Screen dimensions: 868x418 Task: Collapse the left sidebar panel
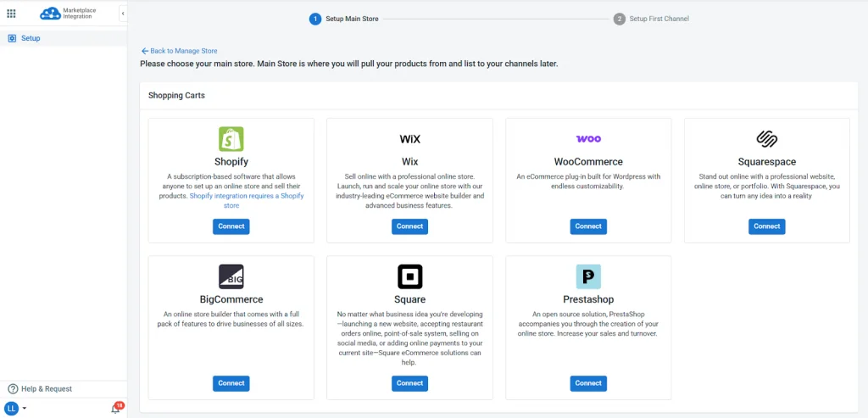(123, 13)
